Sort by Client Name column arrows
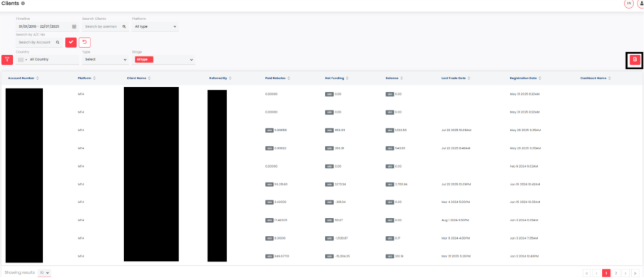The height and width of the screenshot is (278, 644). (149, 78)
